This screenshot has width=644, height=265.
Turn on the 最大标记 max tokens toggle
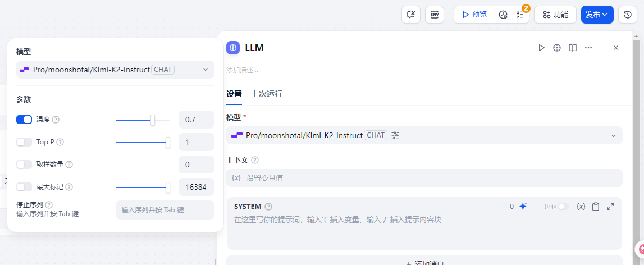[x=24, y=187]
